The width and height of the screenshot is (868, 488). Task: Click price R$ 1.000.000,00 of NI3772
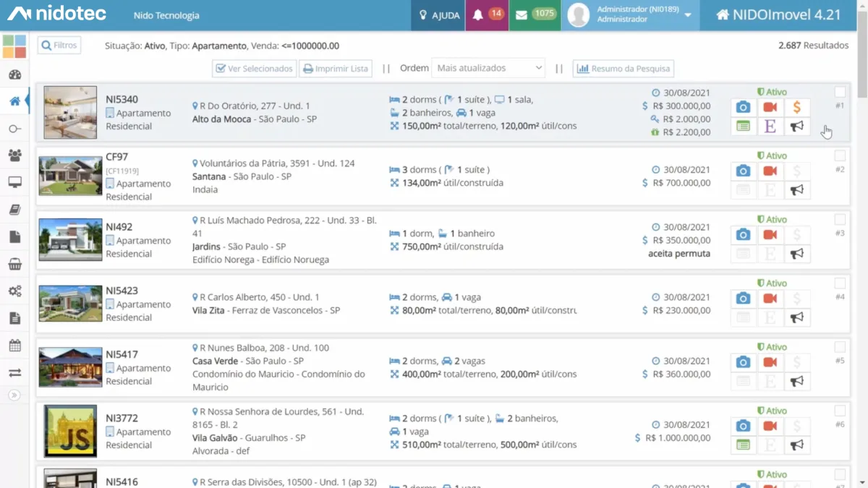tap(678, 437)
